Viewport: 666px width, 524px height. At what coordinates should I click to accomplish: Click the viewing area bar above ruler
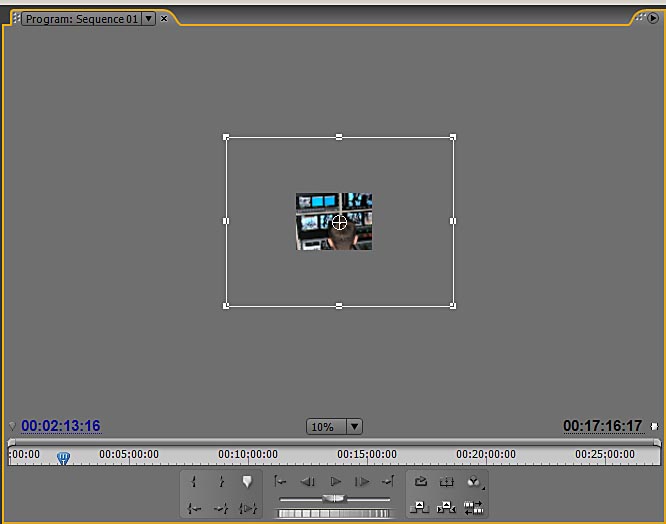click(334, 442)
